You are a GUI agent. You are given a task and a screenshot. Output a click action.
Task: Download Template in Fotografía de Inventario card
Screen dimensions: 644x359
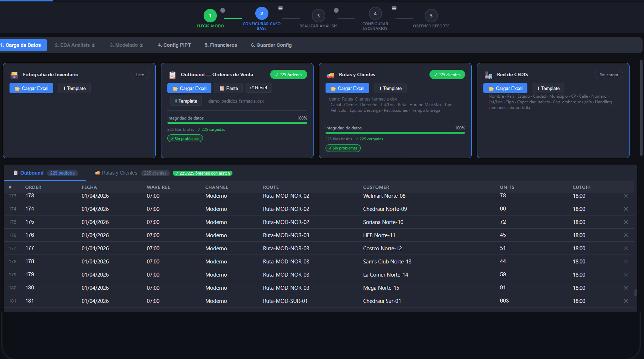coord(74,88)
